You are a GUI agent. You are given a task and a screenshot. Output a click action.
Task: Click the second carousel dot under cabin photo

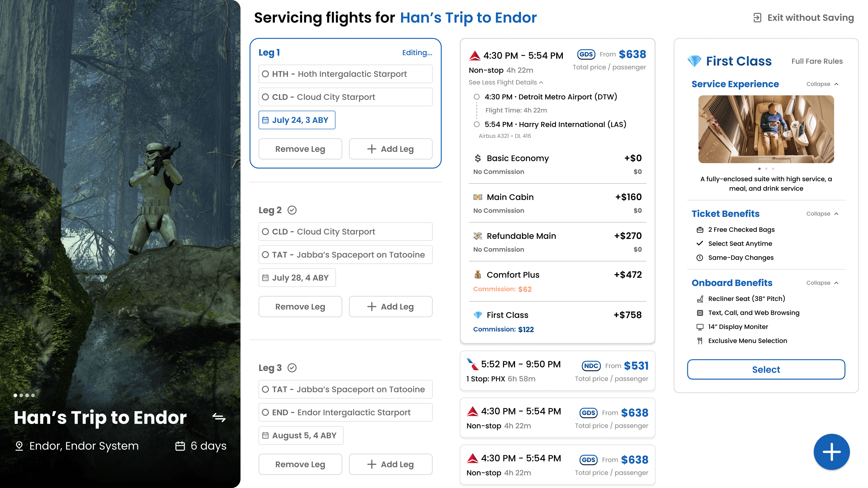coord(766,169)
